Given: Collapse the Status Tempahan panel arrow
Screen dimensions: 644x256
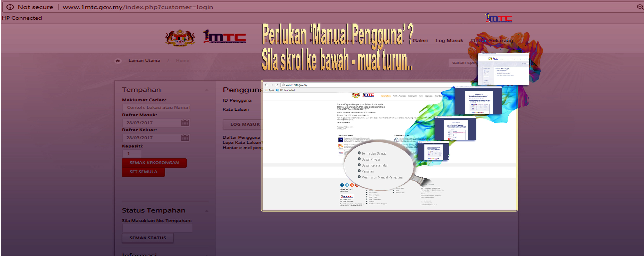Looking at the screenshot, I should pyautogui.click(x=207, y=211).
